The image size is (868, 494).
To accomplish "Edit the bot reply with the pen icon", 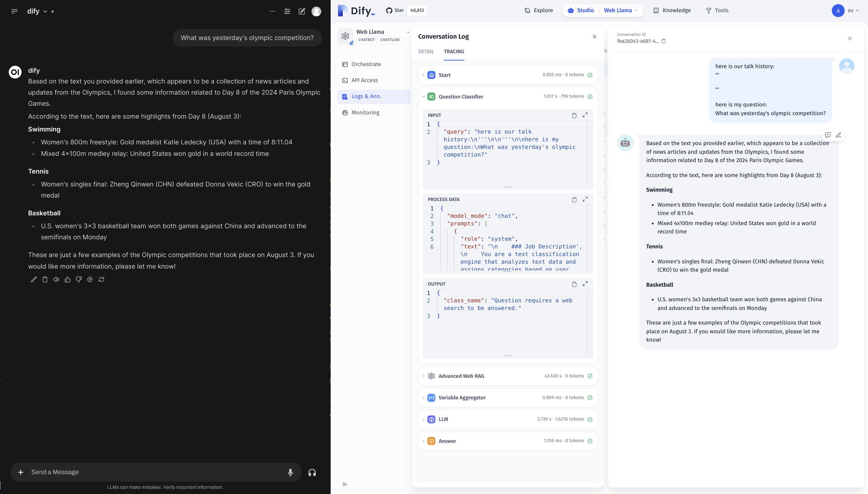I will click(838, 135).
